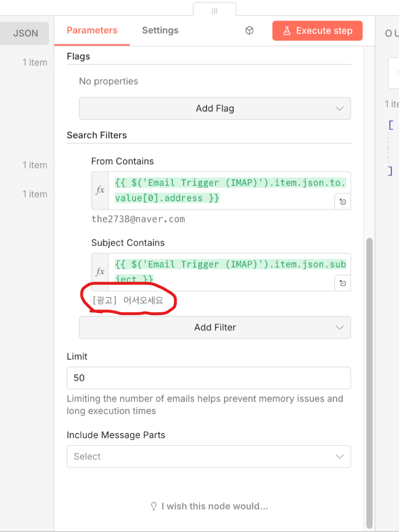Open expression editor icon in From Contains field
The width and height of the screenshot is (399, 532).
pyautogui.click(x=342, y=202)
